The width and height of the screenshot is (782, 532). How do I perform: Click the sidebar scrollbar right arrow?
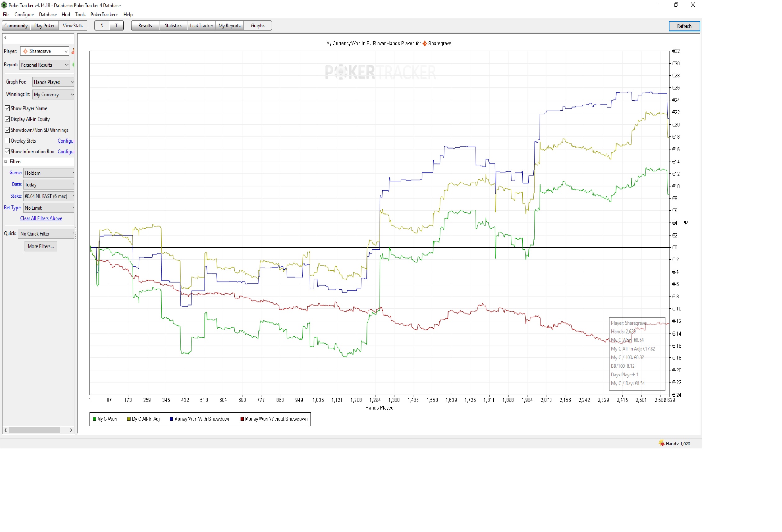coord(71,430)
